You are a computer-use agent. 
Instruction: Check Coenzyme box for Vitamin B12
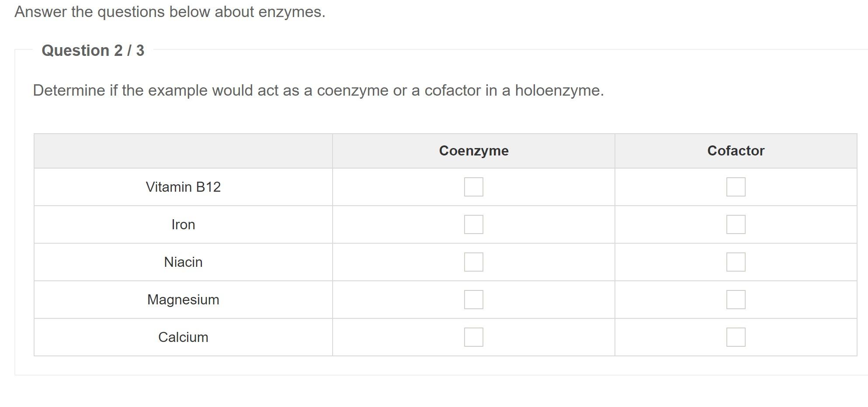coord(473,187)
